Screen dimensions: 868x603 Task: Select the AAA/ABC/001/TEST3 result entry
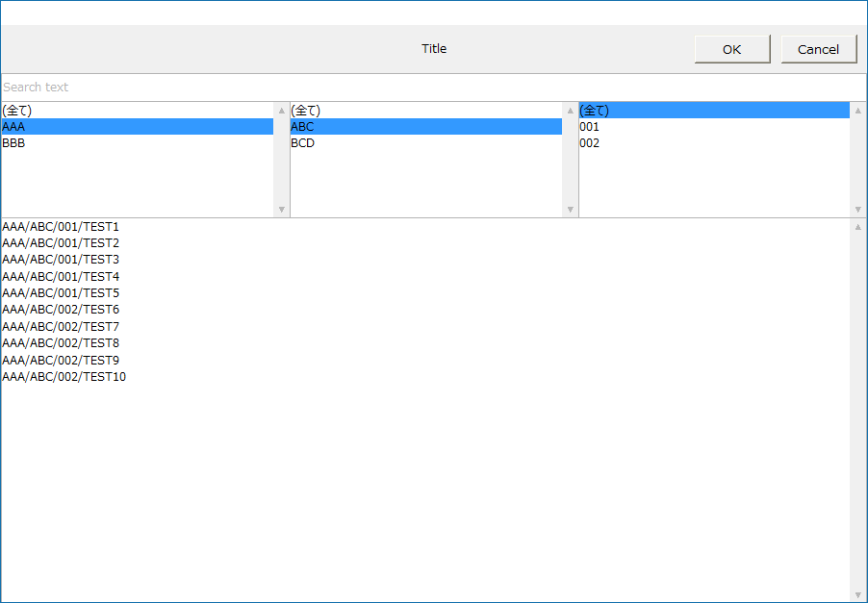tap(61, 260)
